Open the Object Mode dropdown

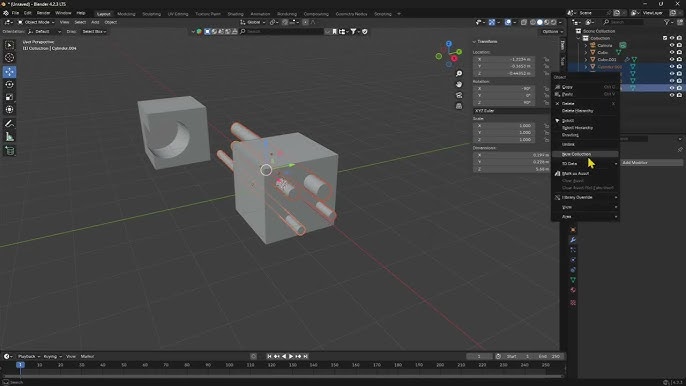click(36, 22)
